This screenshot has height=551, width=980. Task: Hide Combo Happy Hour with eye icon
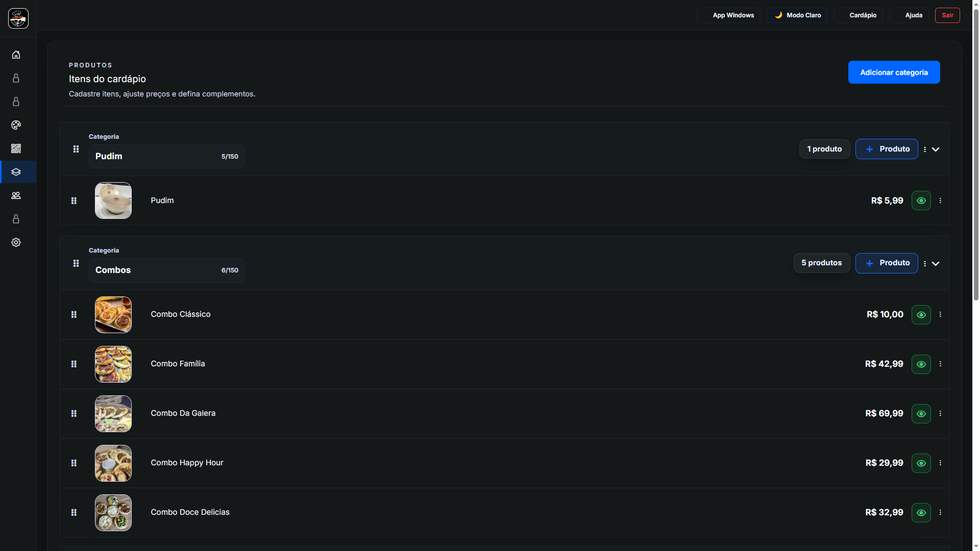pos(921,463)
